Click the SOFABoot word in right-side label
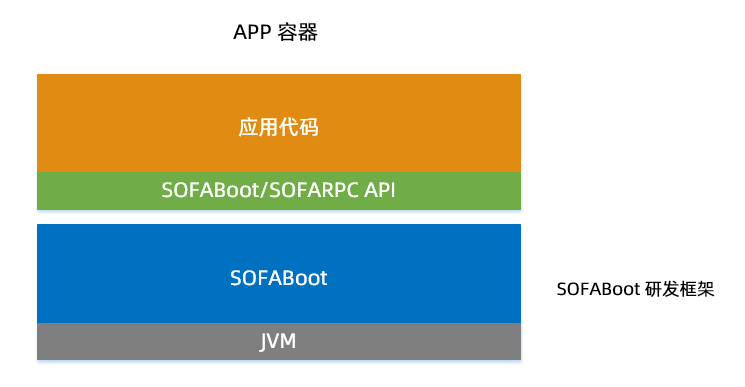 599,289
